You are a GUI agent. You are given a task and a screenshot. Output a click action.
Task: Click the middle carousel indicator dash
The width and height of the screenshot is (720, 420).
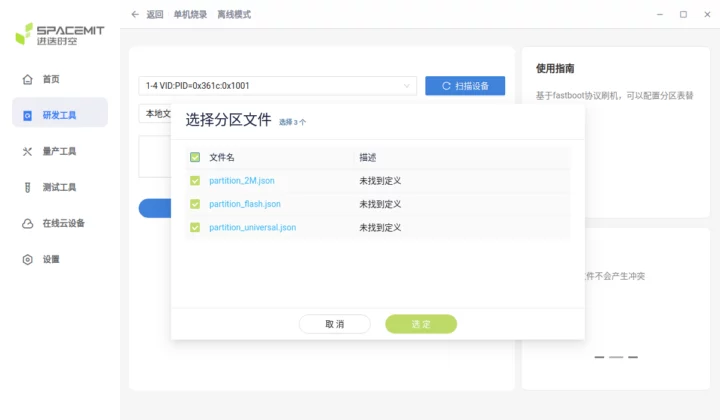(x=616, y=357)
